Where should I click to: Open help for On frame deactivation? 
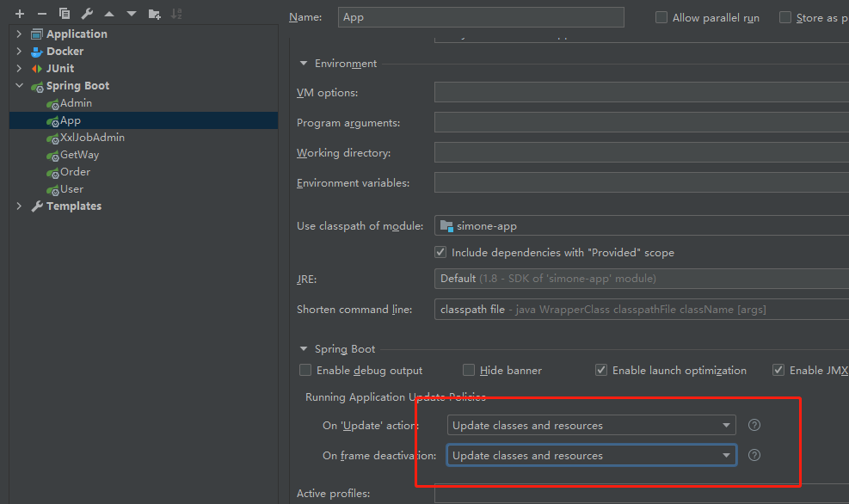pyautogui.click(x=754, y=455)
